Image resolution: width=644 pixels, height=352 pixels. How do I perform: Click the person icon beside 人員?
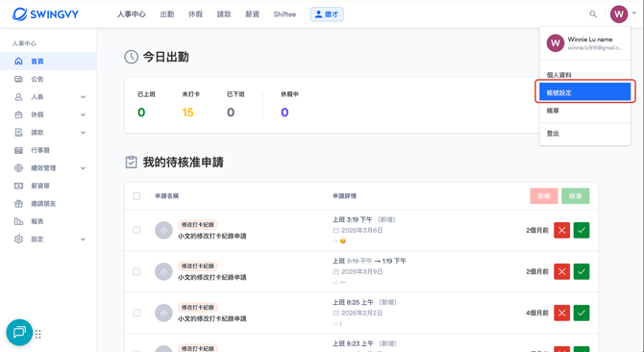pyautogui.click(x=18, y=97)
